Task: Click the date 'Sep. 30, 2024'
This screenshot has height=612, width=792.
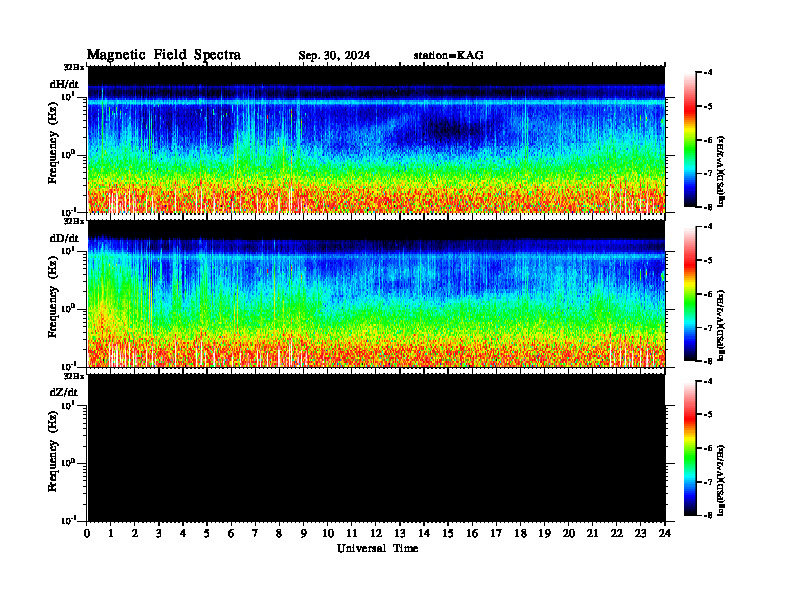Action: click(x=334, y=56)
